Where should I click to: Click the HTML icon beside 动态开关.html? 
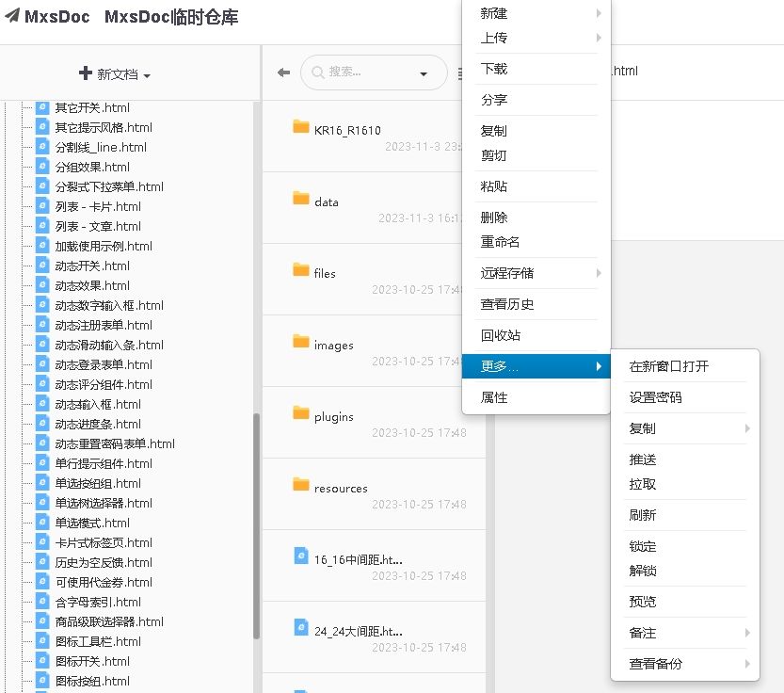pos(41,266)
